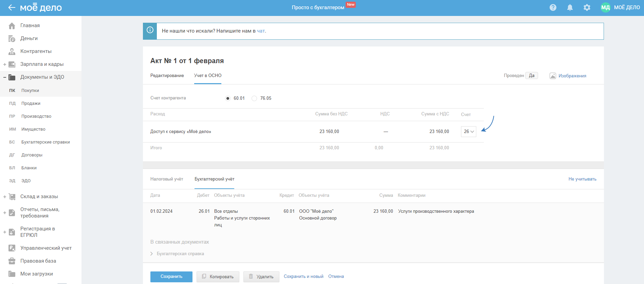Open Контрагенты in the sidebar
Viewport: 644px width, 284px height.
point(36,51)
